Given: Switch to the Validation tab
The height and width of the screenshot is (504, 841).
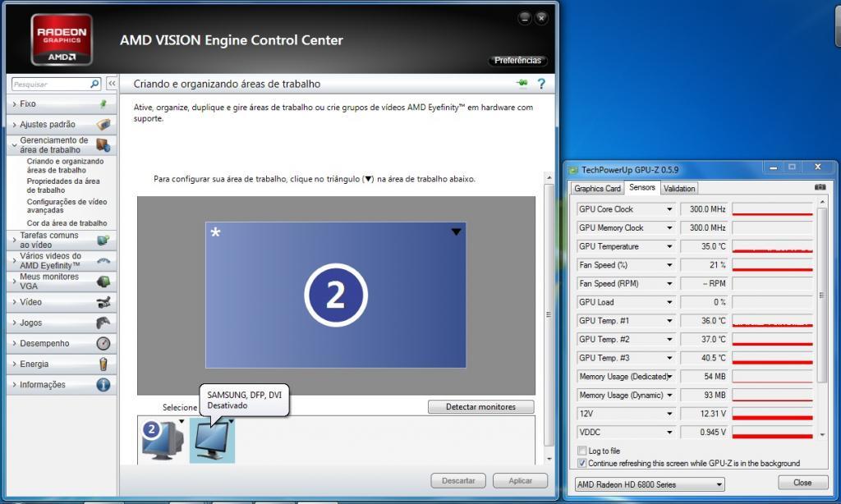Looking at the screenshot, I should [679, 188].
